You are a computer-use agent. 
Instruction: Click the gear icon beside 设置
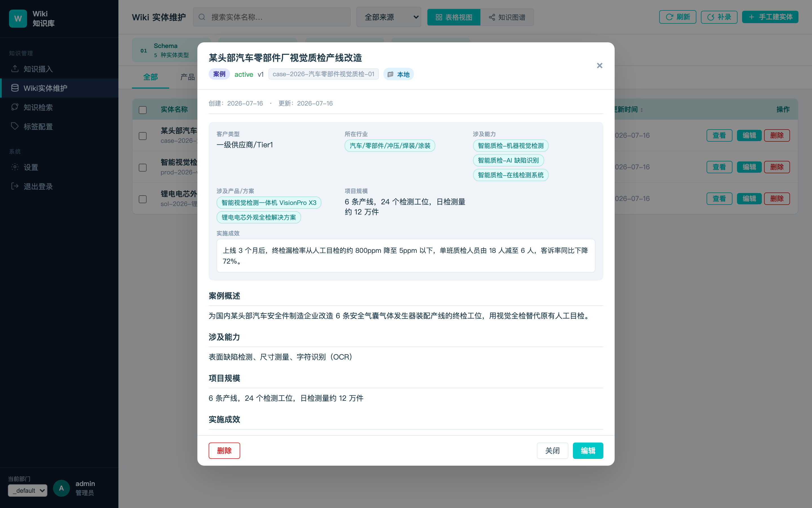click(x=15, y=167)
